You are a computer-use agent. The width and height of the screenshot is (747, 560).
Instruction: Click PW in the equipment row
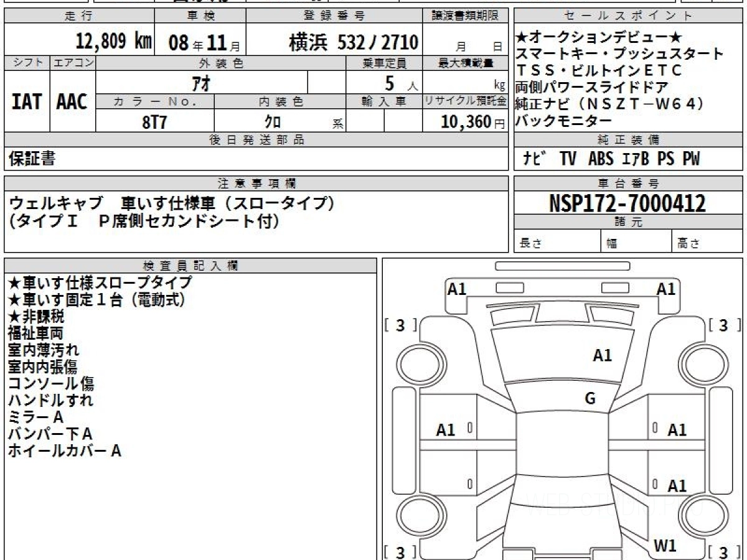click(691, 159)
